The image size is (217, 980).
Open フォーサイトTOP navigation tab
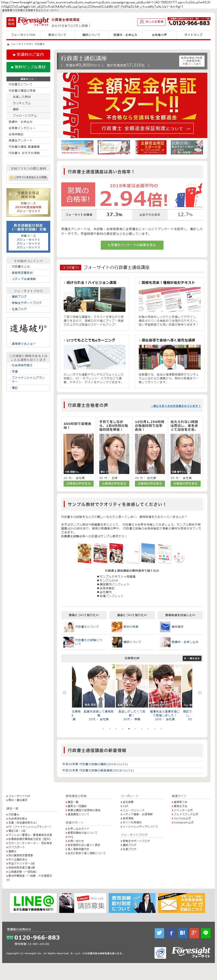pos(23,35)
